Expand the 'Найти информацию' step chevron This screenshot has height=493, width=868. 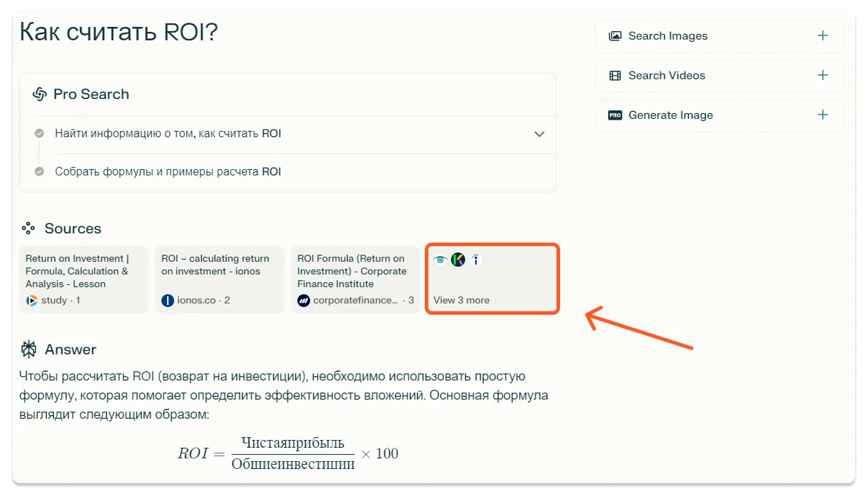click(x=539, y=134)
